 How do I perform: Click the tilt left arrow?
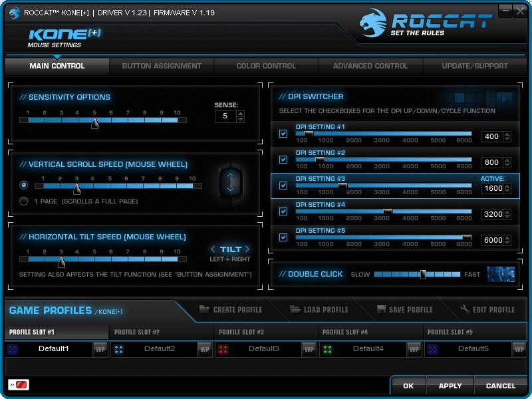click(213, 249)
